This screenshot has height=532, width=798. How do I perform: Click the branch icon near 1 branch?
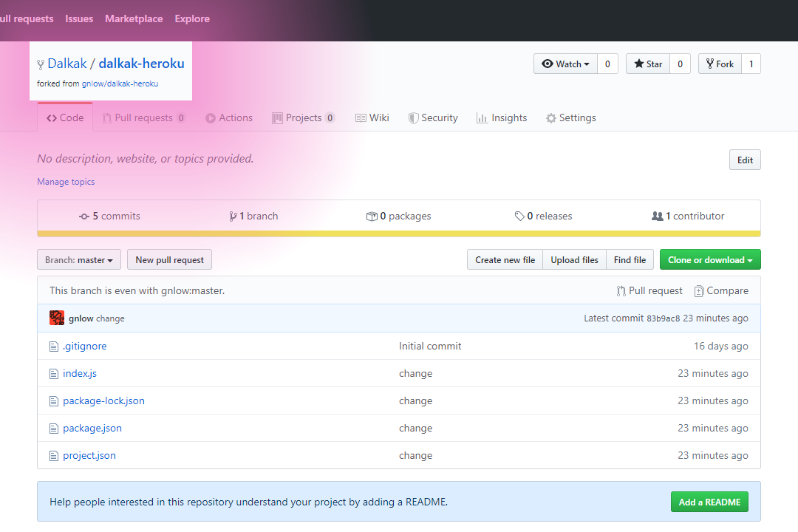[x=233, y=216]
